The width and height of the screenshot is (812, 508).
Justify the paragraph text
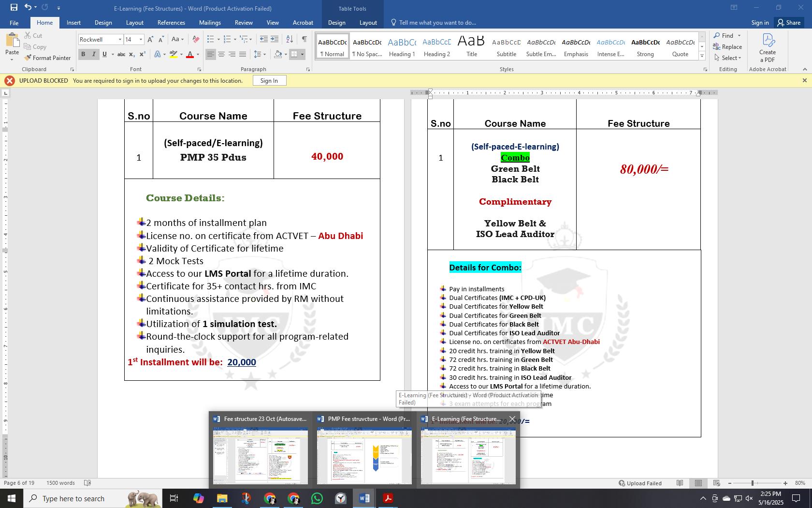[x=243, y=54]
